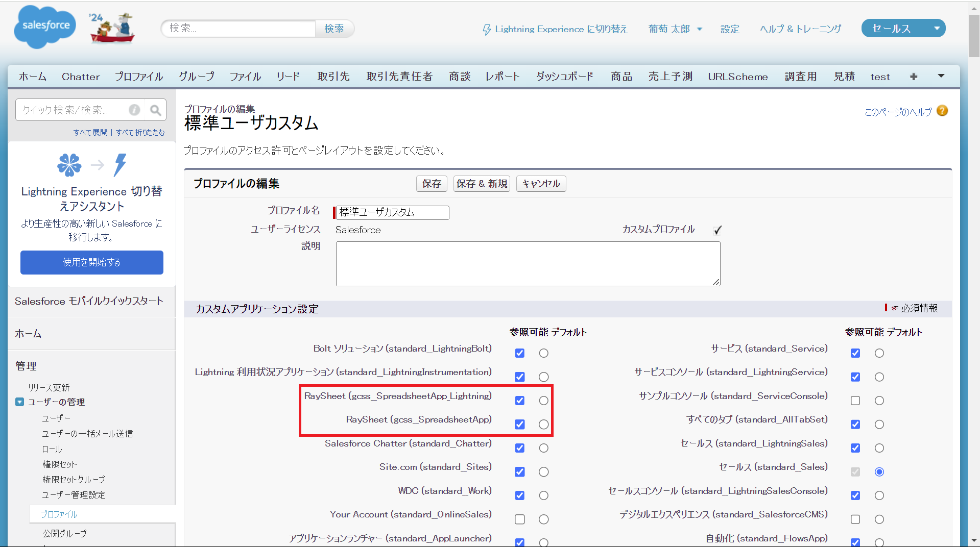
Task: Open ユーザー管理設定 sidebar item
Action: (74, 495)
